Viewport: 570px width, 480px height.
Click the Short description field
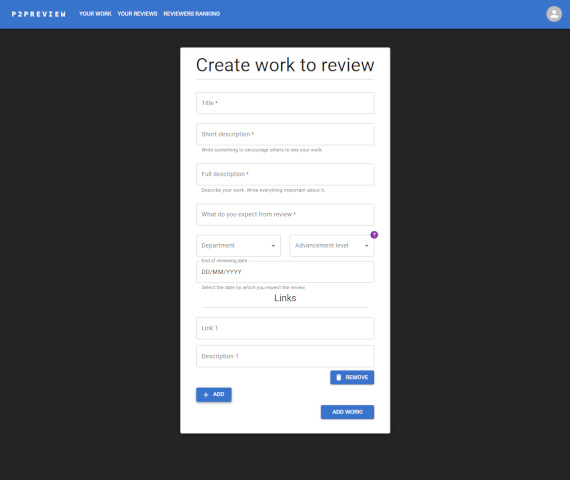pos(285,134)
